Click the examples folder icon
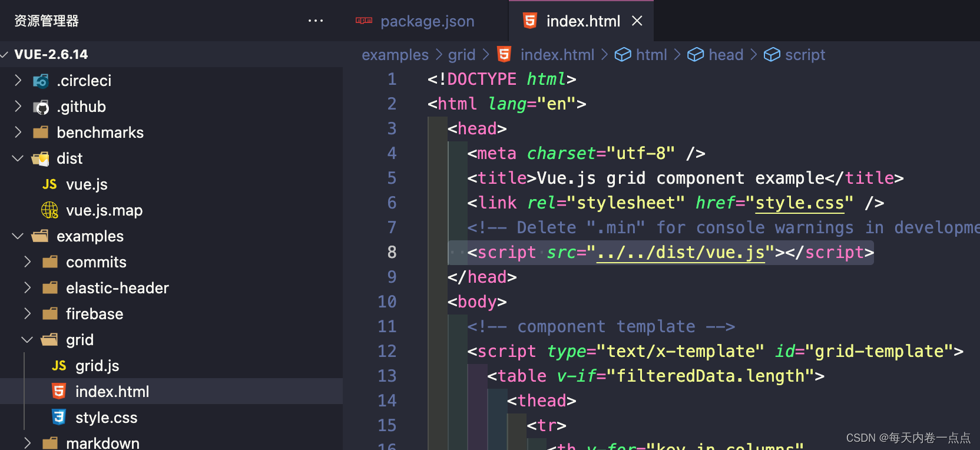The image size is (980, 450). pos(41,236)
